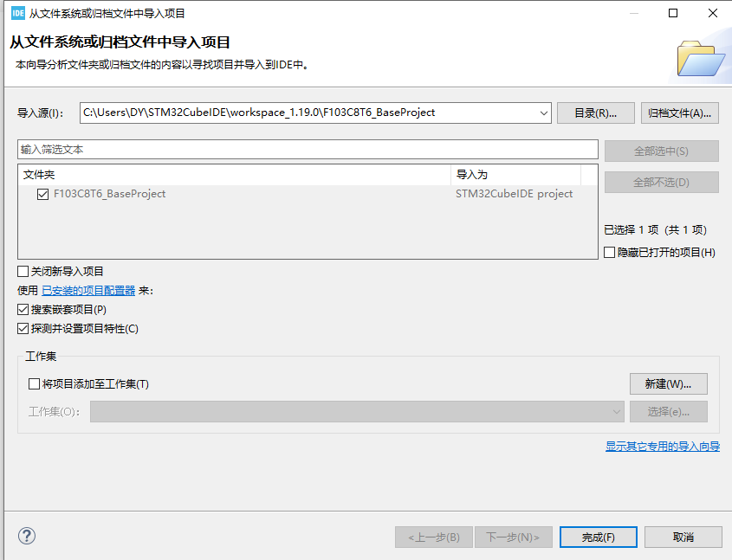Screen dimensions: 732x560
Task: Click the 导入为 column header
Action: pyautogui.click(x=515, y=175)
